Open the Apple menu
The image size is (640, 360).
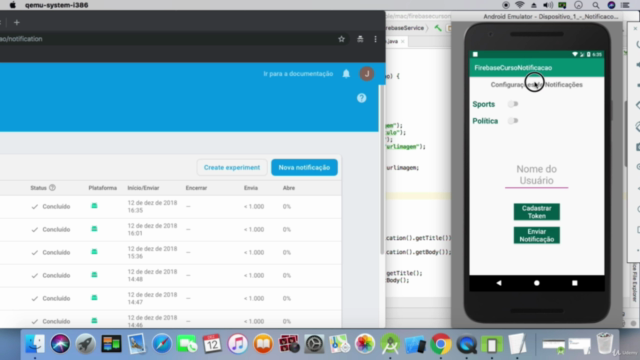pyautogui.click(x=13, y=5)
